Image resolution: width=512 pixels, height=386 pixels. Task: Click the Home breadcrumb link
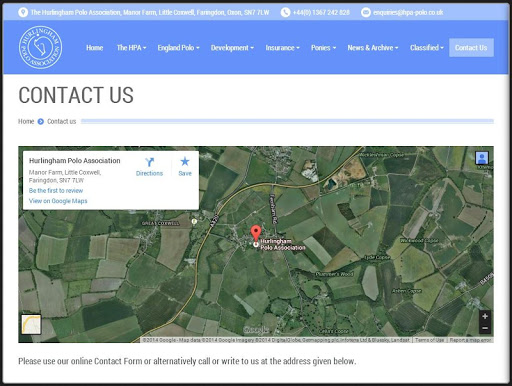tap(26, 121)
